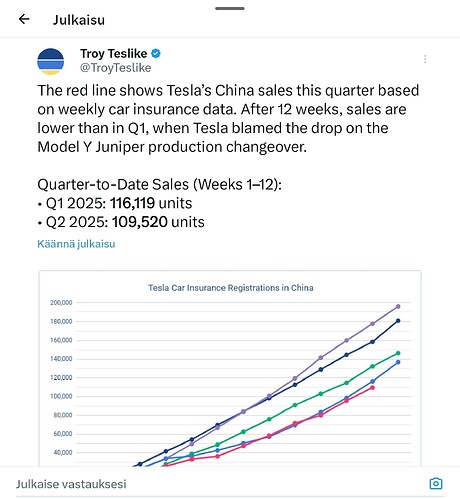This screenshot has width=460, height=499.
Task: Tap the green line final data point
Action: tap(398, 353)
